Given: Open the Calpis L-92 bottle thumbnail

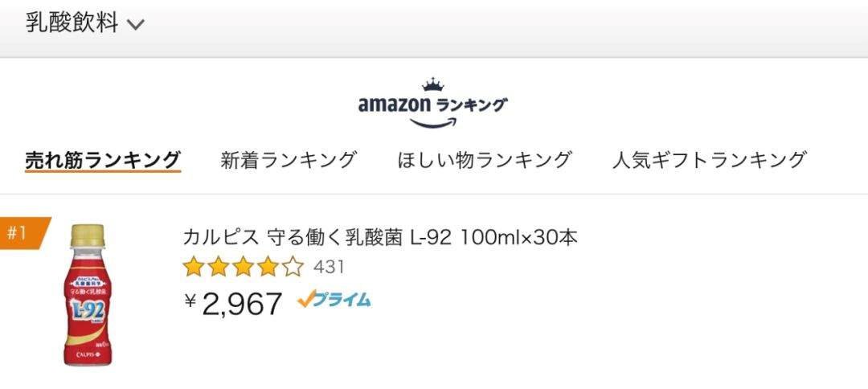Looking at the screenshot, I should [87, 296].
